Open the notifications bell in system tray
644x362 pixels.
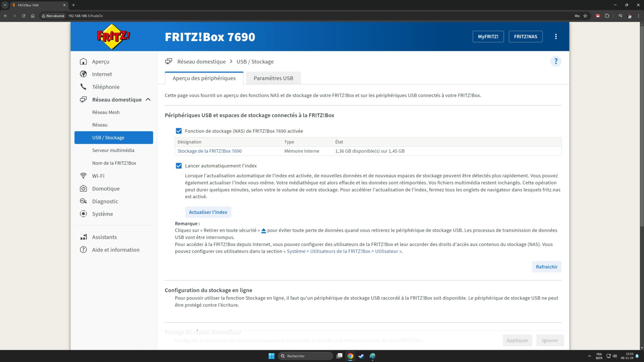637,356
